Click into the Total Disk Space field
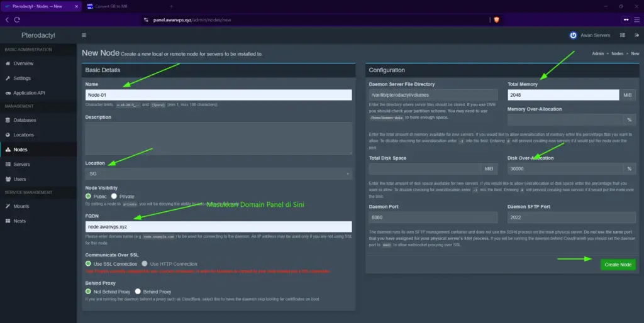The image size is (644, 323). click(x=425, y=168)
